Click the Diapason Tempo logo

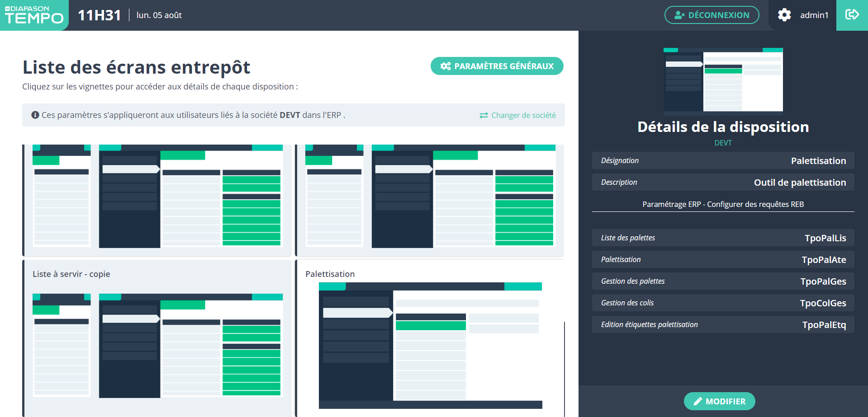[34, 15]
